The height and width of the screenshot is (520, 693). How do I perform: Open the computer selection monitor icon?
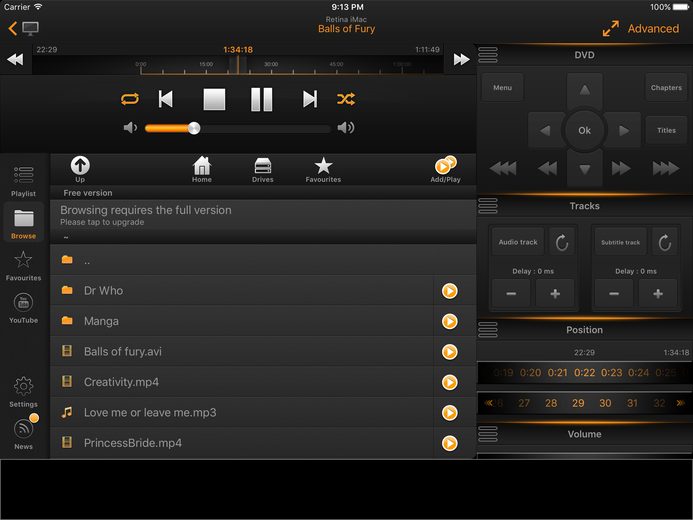(x=30, y=29)
